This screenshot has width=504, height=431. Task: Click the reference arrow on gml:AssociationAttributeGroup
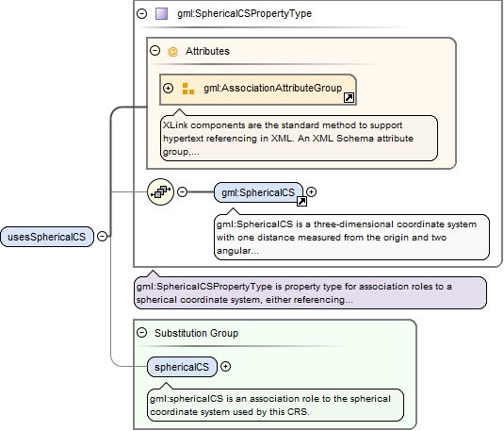349,97
